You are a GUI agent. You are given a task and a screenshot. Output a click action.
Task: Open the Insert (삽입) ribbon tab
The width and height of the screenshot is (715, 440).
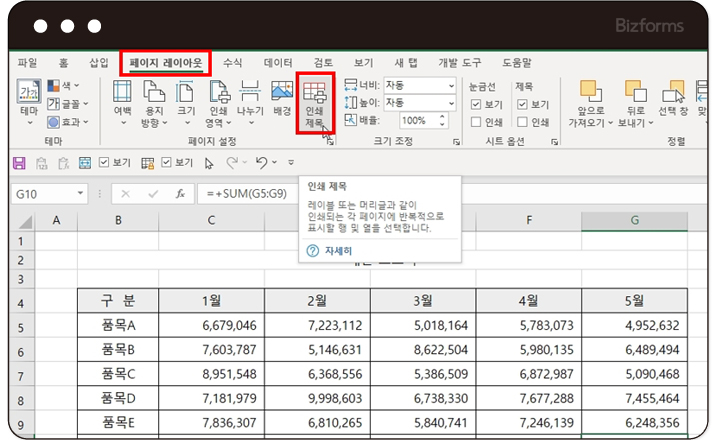click(99, 62)
